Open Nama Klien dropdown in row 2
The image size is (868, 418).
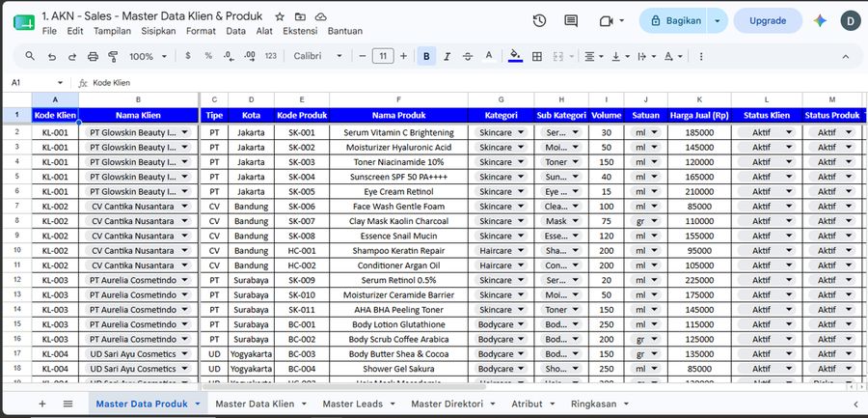point(185,132)
